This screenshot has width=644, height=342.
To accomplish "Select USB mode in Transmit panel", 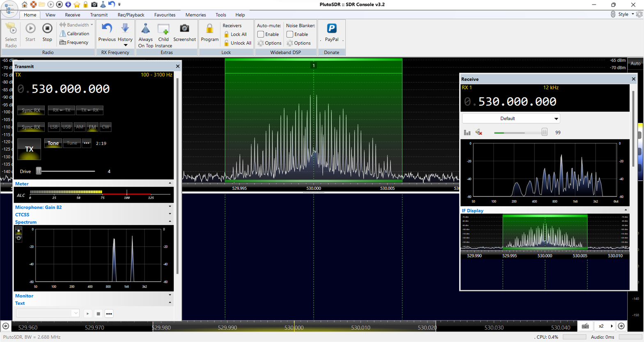I will coord(66,127).
